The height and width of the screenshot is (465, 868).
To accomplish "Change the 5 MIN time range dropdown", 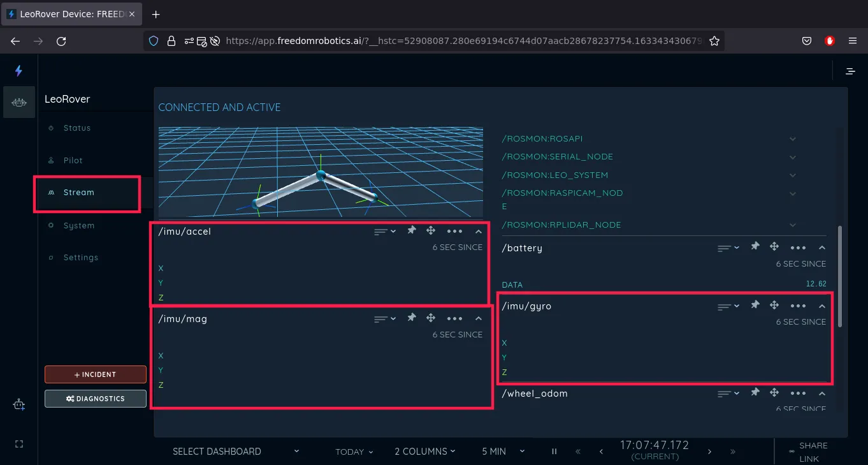I will (503, 452).
